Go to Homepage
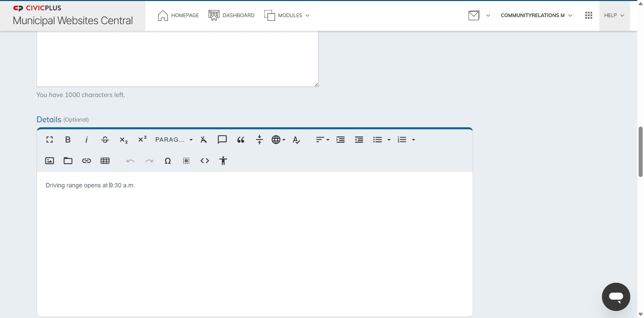The image size is (644, 318). [x=178, y=15]
